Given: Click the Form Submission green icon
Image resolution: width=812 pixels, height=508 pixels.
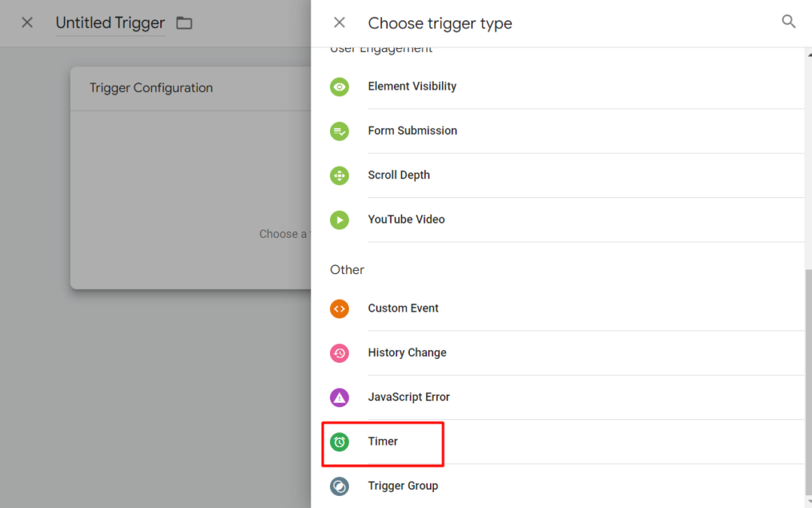Looking at the screenshot, I should 339,131.
